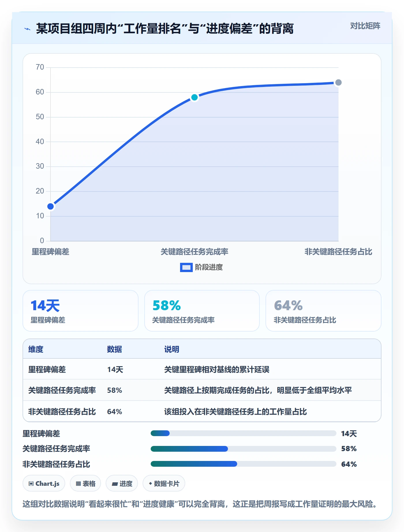
Task: Click the 关键路径任务完成率 progress bar
Action: [x=243, y=449]
